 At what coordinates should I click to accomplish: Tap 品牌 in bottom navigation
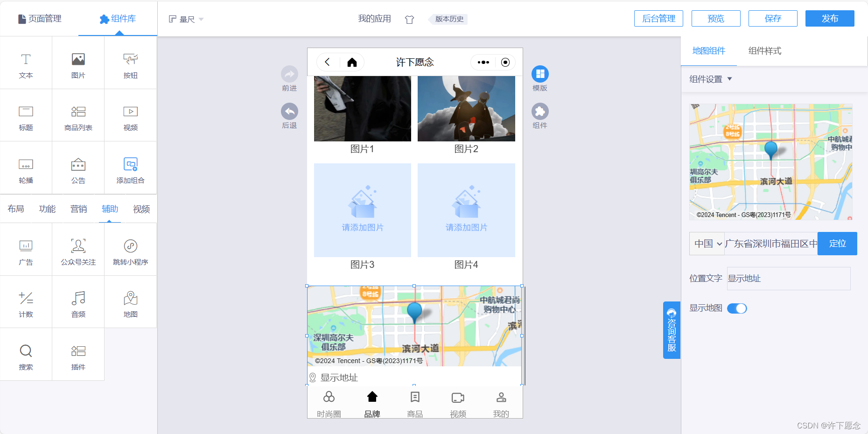372,405
